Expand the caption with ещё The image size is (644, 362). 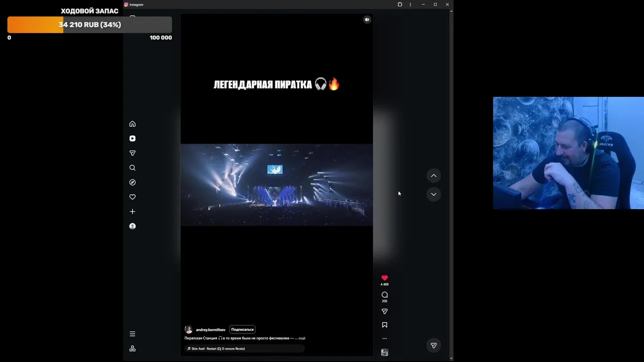pos(302,338)
